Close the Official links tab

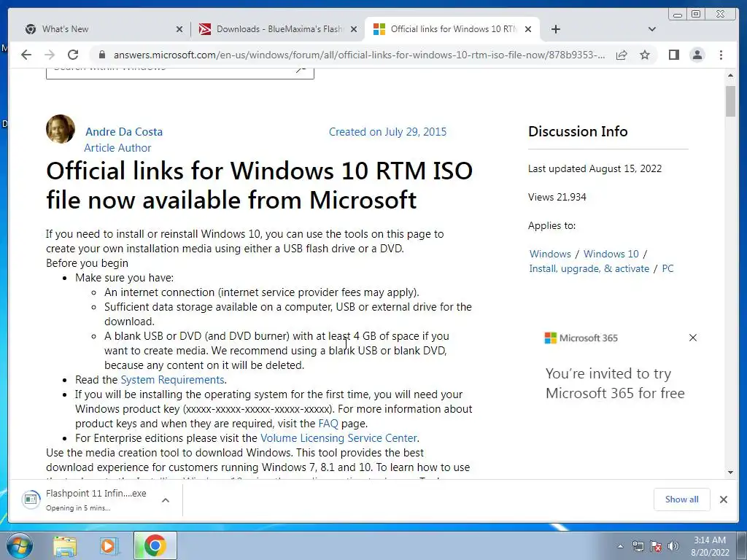(x=528, y=29)
